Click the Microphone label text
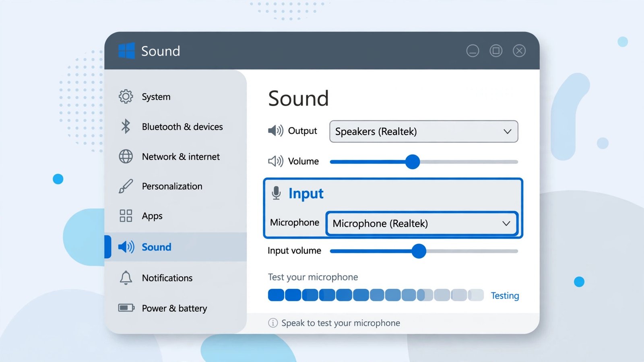The width and height of the screenshot is (644, 362). pos(295,222)
